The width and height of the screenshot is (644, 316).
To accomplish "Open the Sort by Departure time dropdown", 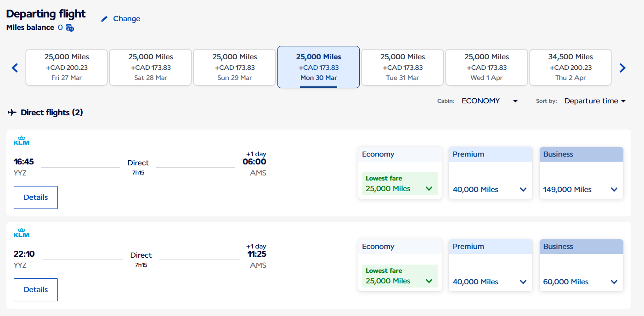I will tap(595, 101).
